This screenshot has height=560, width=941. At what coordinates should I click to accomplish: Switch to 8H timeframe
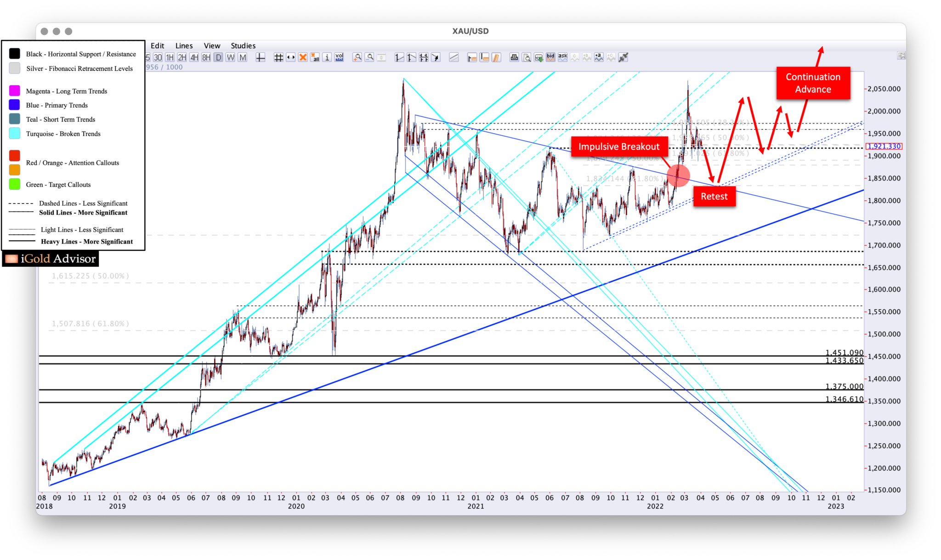click(206, 57)
